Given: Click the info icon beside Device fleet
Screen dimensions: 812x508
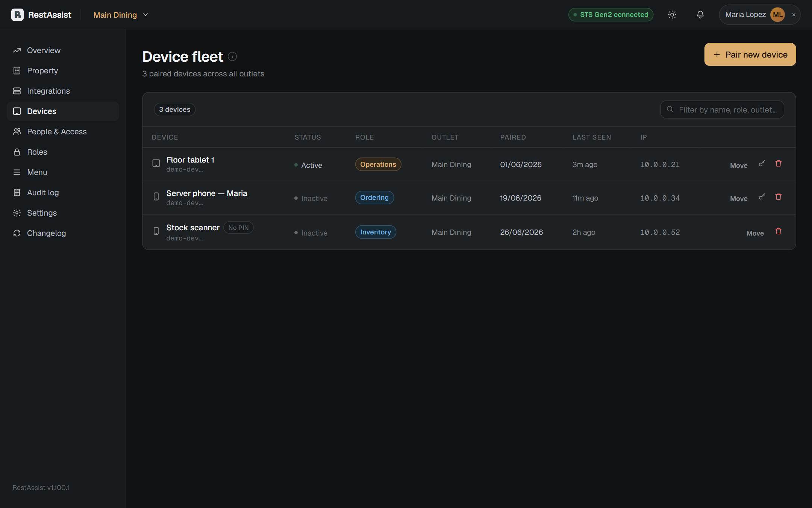Looking at the screenshot, I should tap(232, 56).
